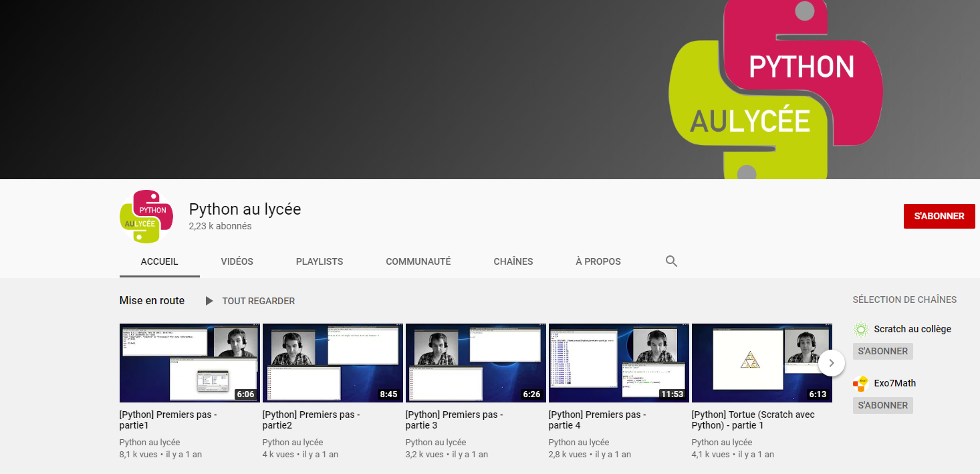
Task: Click the '8,1 k vues' view count
Action: [x=138, y=454]
